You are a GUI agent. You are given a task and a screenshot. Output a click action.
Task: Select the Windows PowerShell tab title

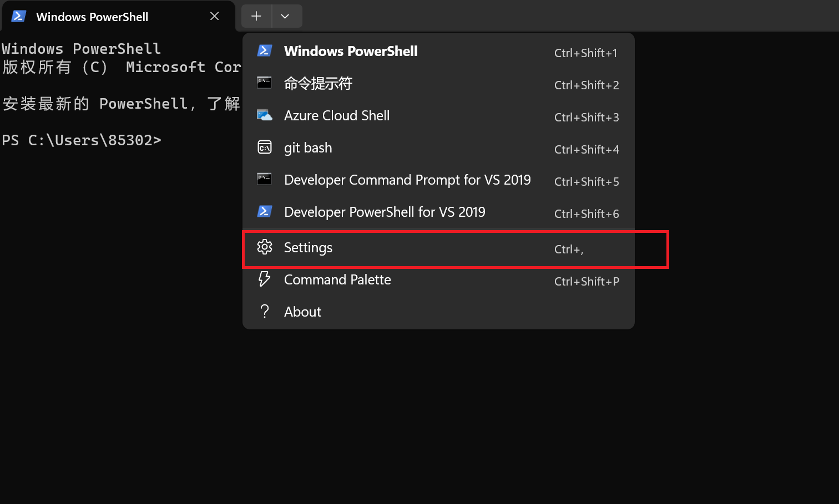coord(92,17)
